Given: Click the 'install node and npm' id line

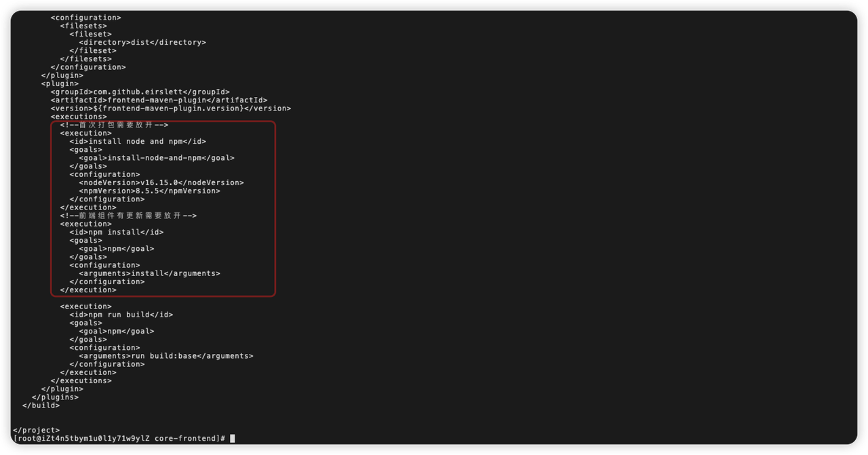Looking at the screenshot, I should click(x=138, y=141).
